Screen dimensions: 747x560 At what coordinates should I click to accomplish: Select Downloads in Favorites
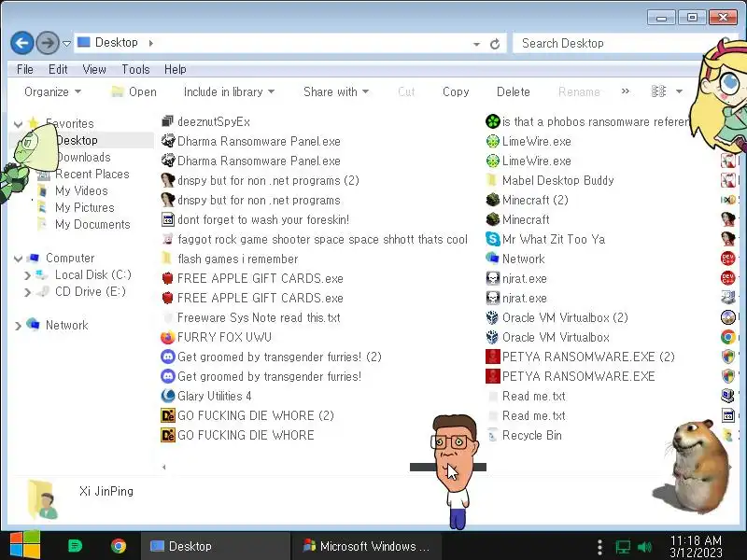tap(83, 157)
